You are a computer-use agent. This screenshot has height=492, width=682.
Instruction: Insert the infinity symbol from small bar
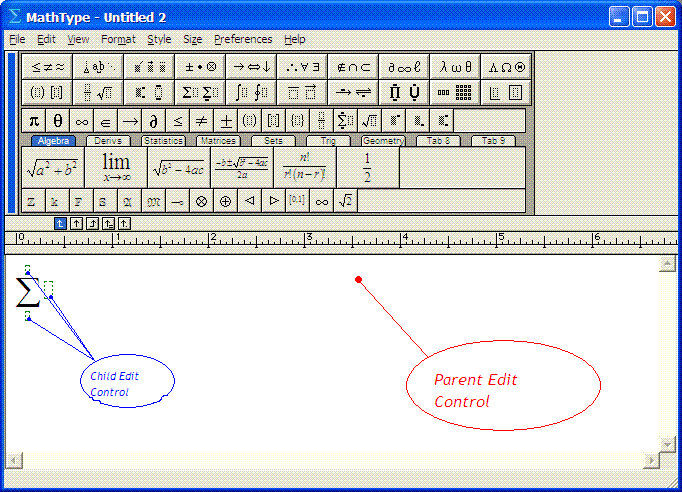pos(82,120)
